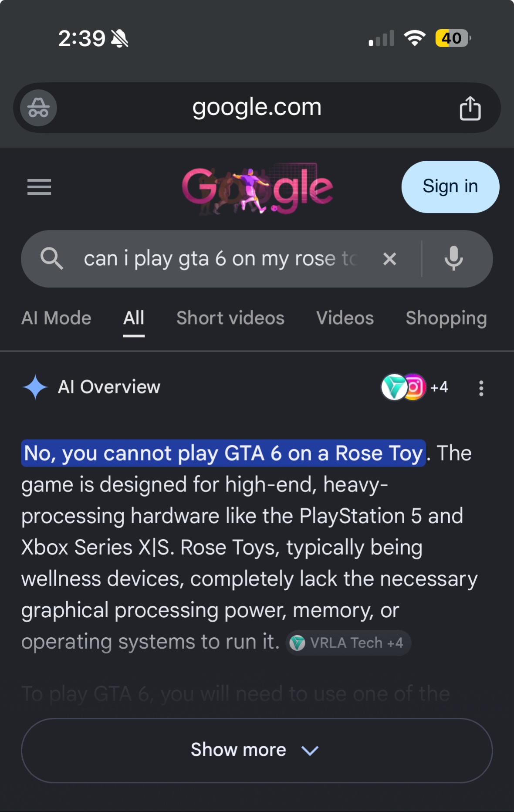Viewport: 514px width, 812px height.
Task: Expand AI Overview with Show more
Action: tap(257, 750)
